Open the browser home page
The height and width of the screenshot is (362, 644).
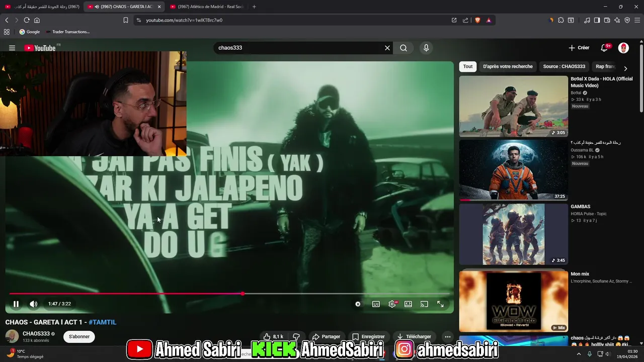click(37, 20)
